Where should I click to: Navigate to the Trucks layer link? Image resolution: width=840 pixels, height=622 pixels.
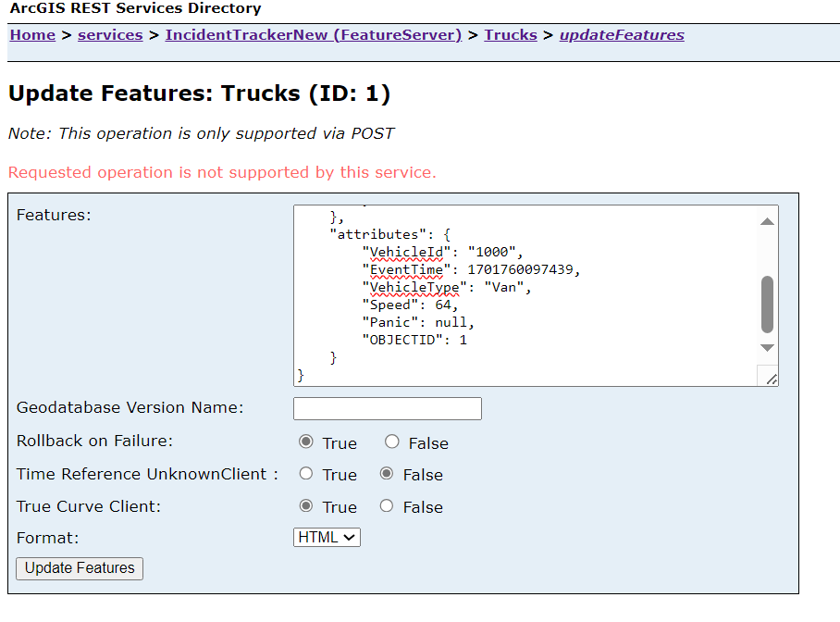511,35
